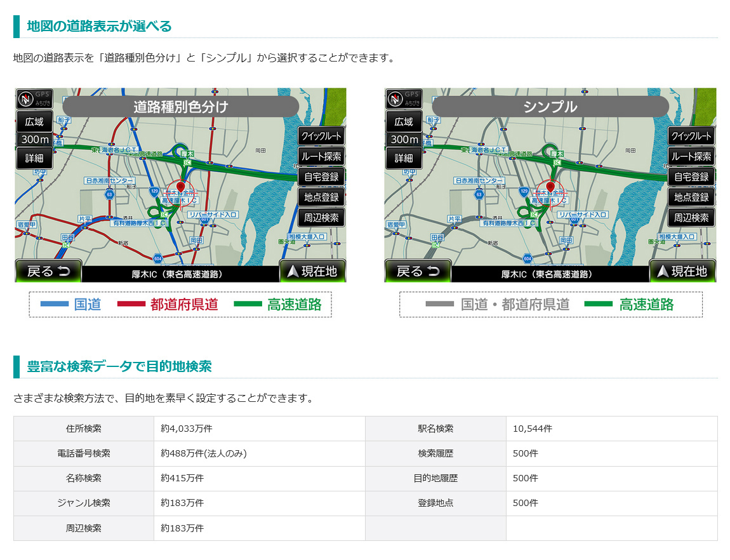
Task: Click シンプル banner on right map
Action: pos(550,107)
